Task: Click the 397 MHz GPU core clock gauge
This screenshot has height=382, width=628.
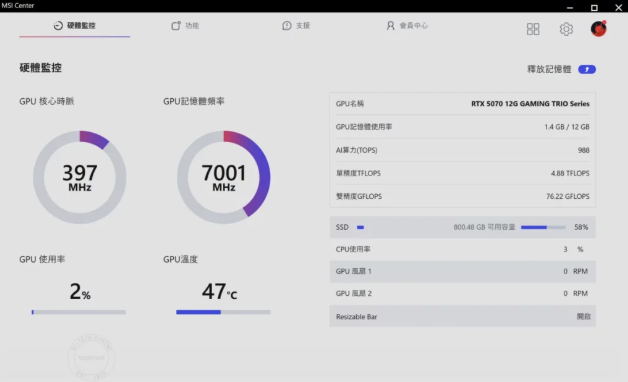Action: [x=80, y=177]
